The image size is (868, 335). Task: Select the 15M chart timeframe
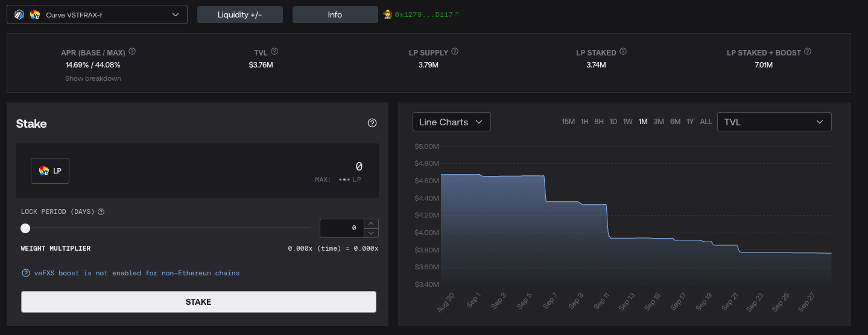568,122
